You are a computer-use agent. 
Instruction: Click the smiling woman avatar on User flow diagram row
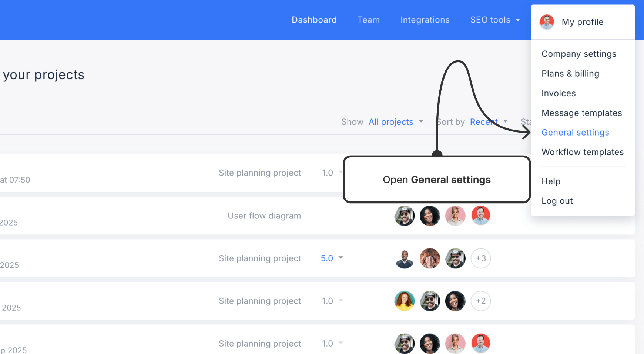[430, 216]
